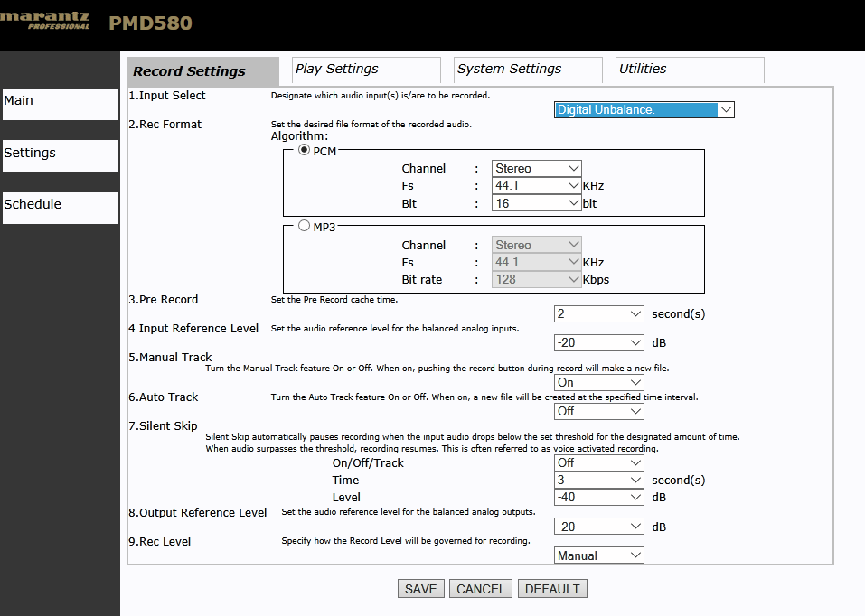Open the Input Reference Level dB dropdown
Image resolution: width=865 pixels, height=616 pixels.
tap(598, 342)
